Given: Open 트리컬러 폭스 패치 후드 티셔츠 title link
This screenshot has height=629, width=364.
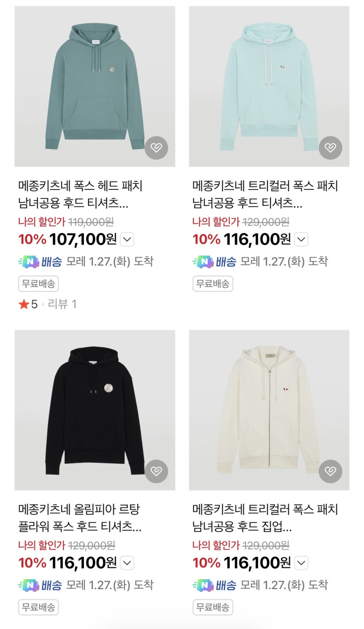Looking at the screenshot, I should (265, 194).
